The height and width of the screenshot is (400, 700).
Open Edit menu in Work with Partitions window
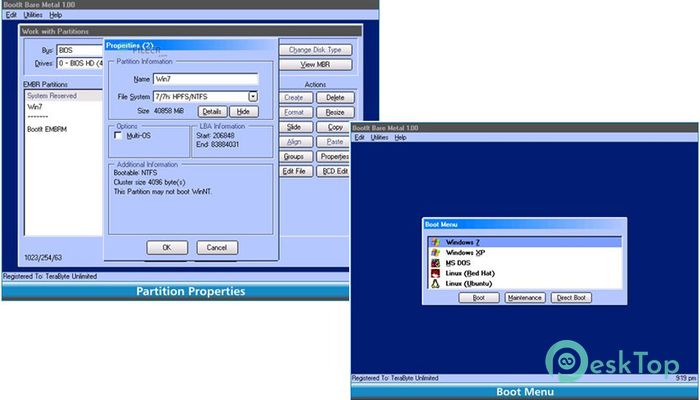tap(11, 15)
